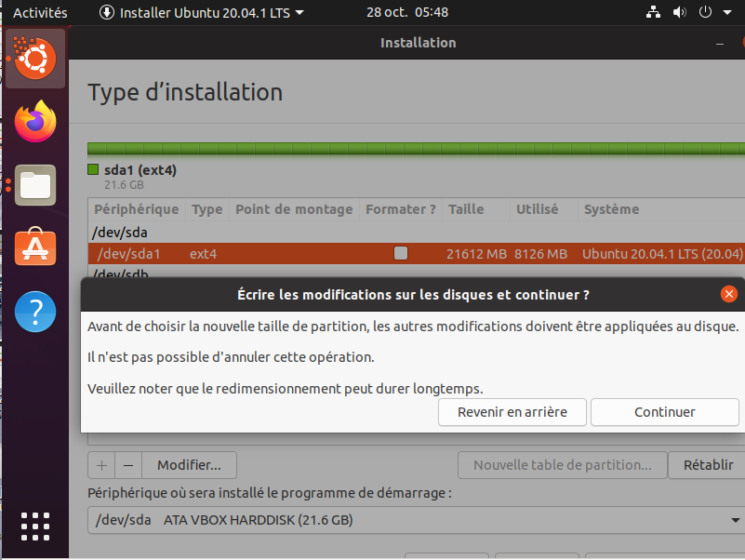Click the minus remove partition button
Image resolution: width=745 pixels, height=560 pixels.
point(128,465)
